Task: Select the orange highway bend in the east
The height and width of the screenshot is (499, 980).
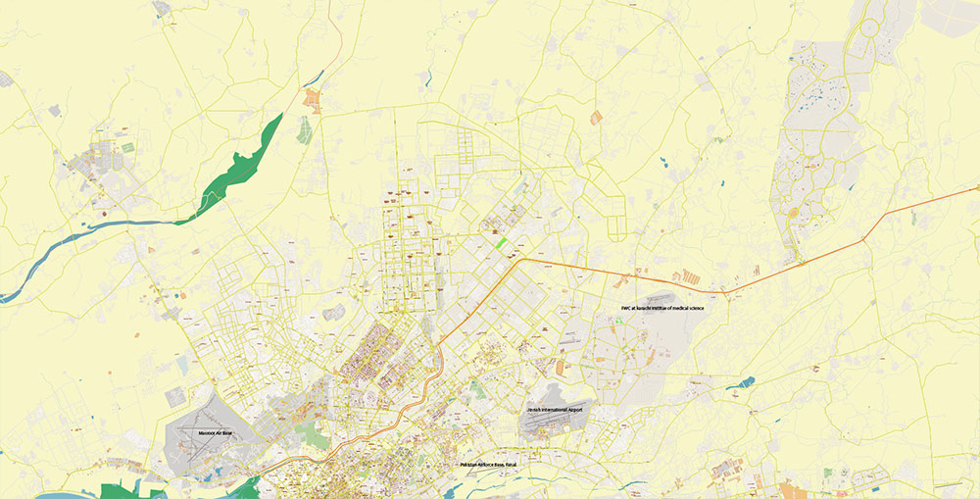Action: click(865, 239)
